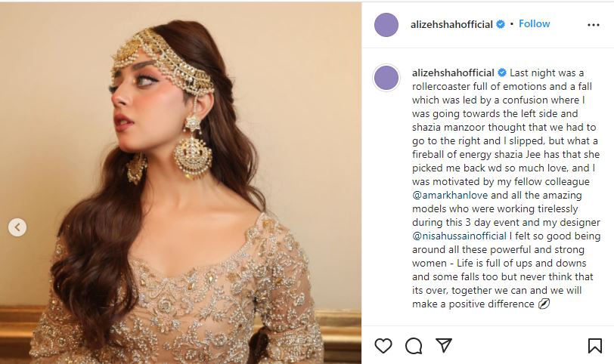Click the caption text 'Last night was a'
The width and height of the screenshot is (614, 364).
[x=547, y=72]
